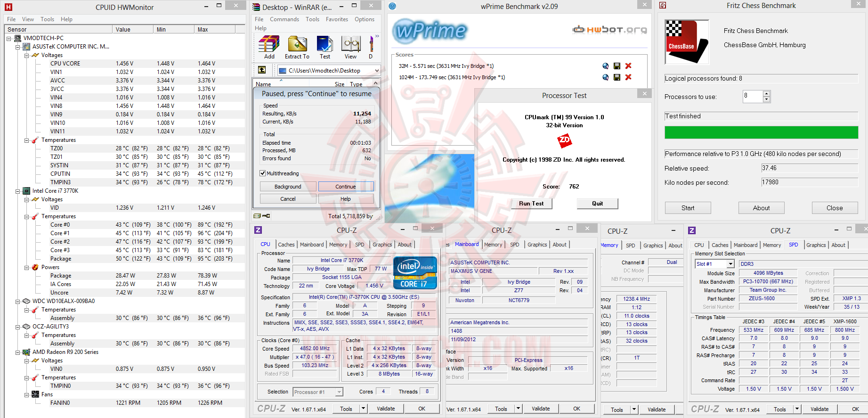
Task: Click the globe icon beside the 32M score
Action: (x=606, y=66)
